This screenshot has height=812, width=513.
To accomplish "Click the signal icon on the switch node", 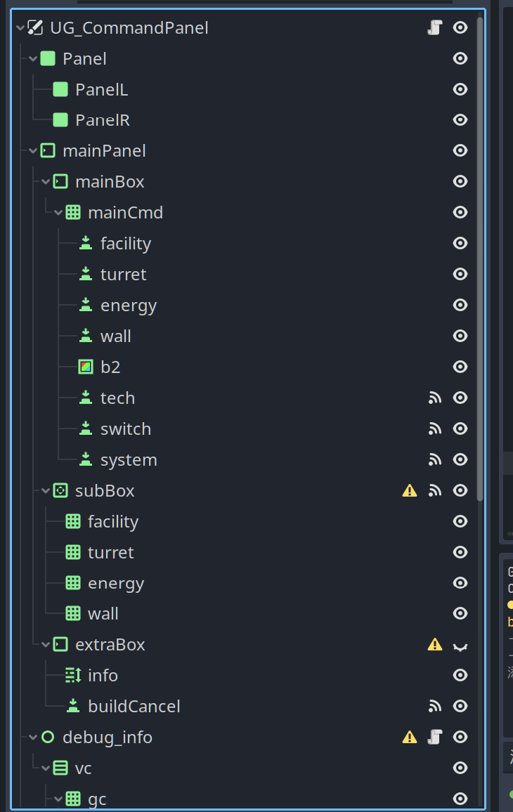I will [435, 428].
